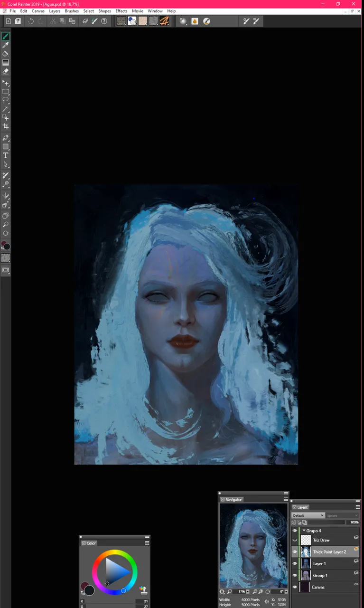This screenshot has height=608, width=364.
Task: Click the Navigator reset rotation button
Action: tap(268, 592)
